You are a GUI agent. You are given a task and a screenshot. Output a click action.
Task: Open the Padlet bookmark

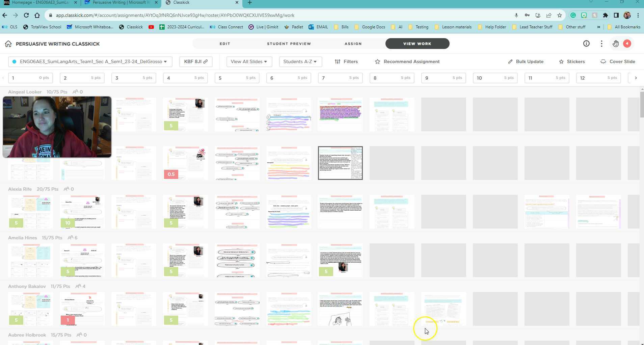294,27
